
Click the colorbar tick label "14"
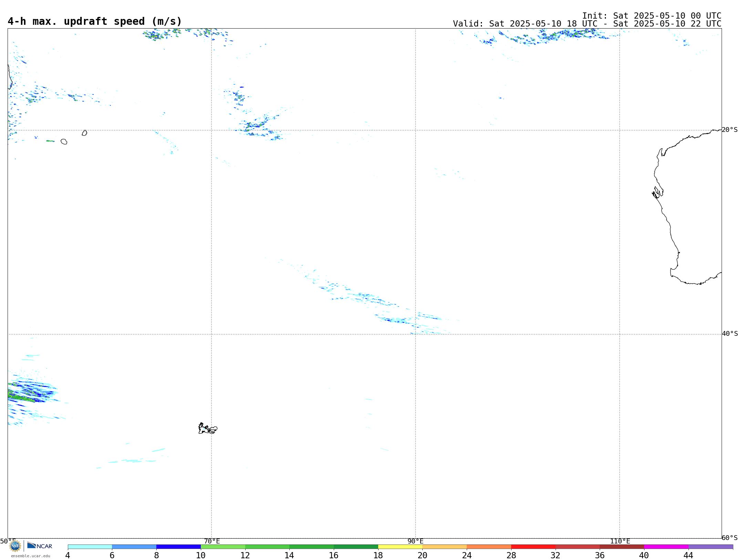[289, 555]
